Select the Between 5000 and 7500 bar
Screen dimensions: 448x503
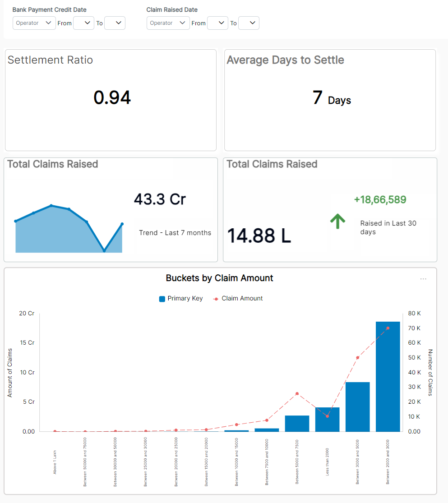pyautogui.click(x=297, y=424)
